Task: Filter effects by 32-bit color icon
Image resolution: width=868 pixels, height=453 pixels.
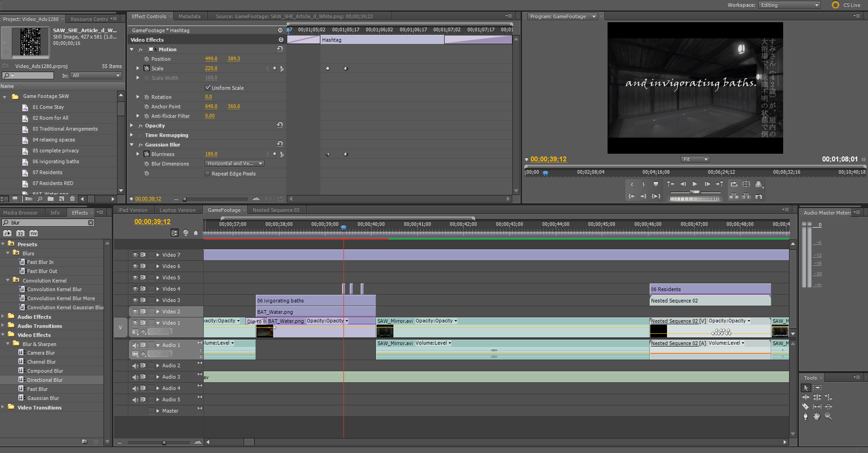Action: pos(20,233)
